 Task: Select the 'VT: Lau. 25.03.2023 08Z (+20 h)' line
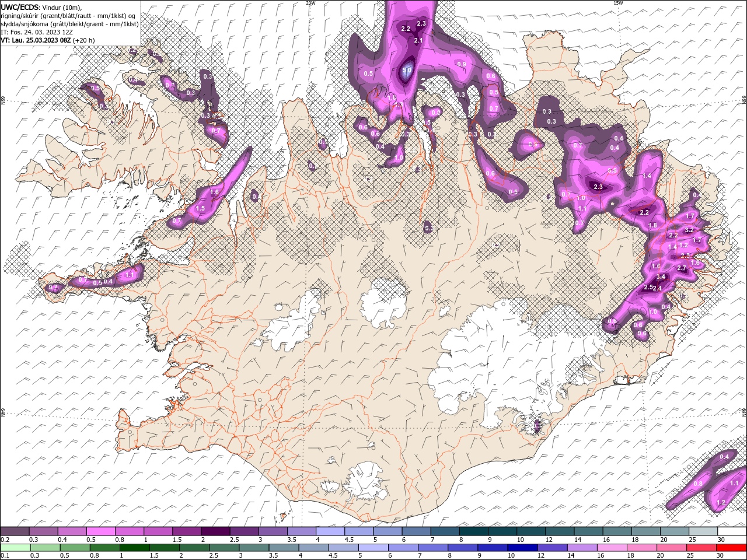48,40
